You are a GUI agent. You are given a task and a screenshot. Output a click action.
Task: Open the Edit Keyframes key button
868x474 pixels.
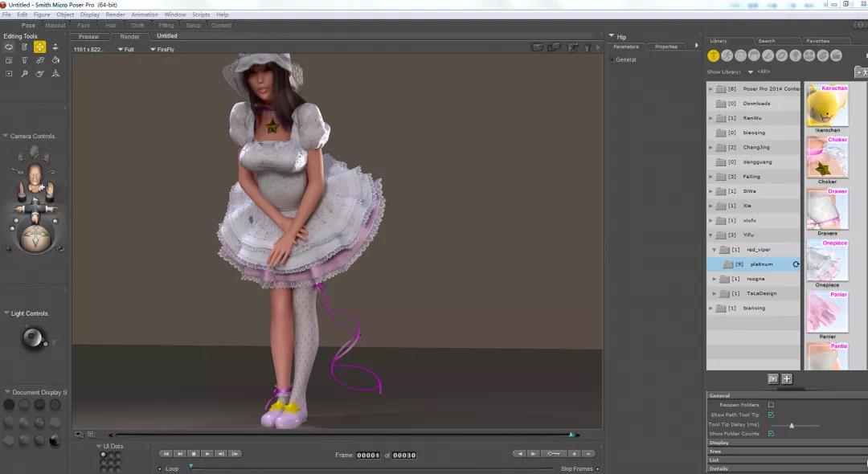pos(554,454)
